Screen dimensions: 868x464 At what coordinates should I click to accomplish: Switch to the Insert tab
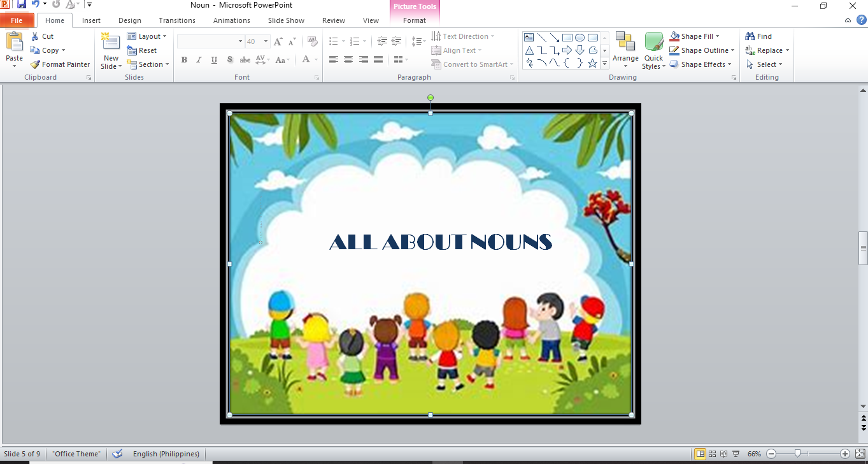click(x=91, y=20)
